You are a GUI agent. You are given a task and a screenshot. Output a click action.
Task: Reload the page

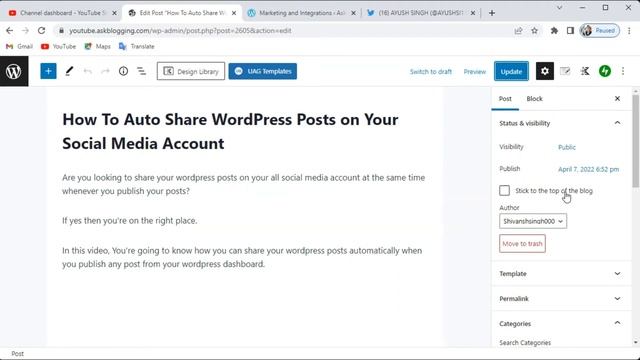tap(42, 31)
